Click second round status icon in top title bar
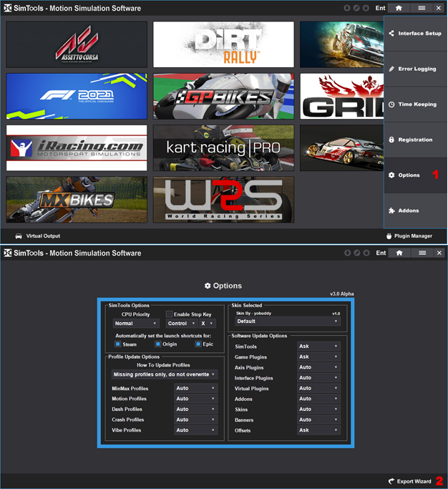This screenshot has height=489, width=448. tap(356, 8)
